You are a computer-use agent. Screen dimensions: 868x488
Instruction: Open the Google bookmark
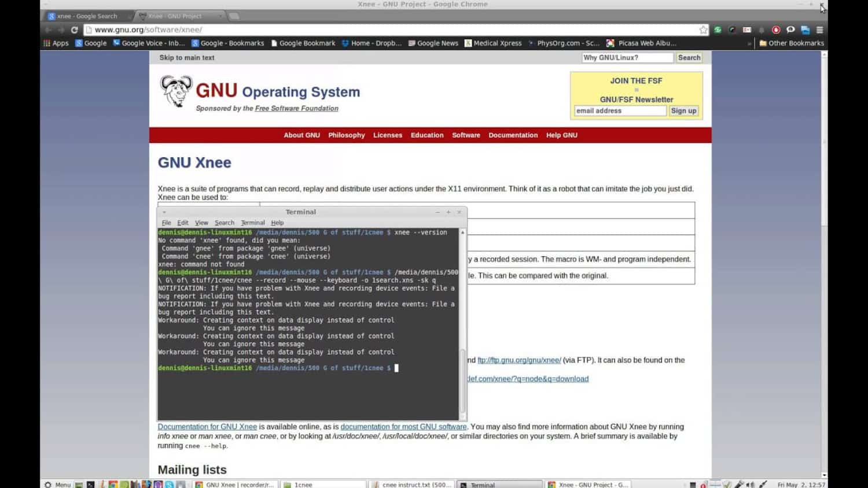pos(91,43)
